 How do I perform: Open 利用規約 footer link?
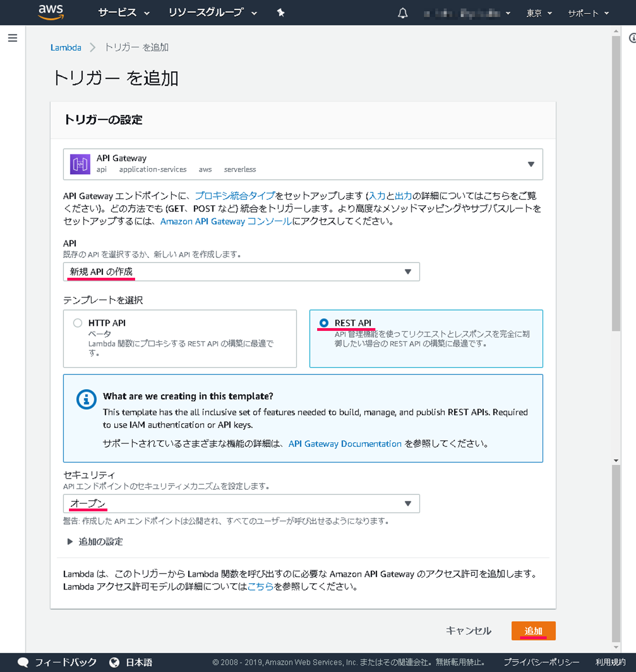point(611,662)
